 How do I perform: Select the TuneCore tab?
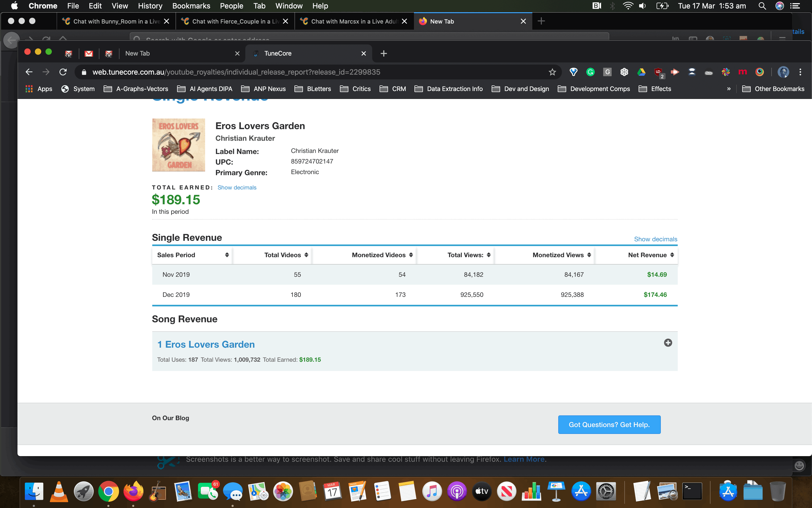click(x=309, y=53)
